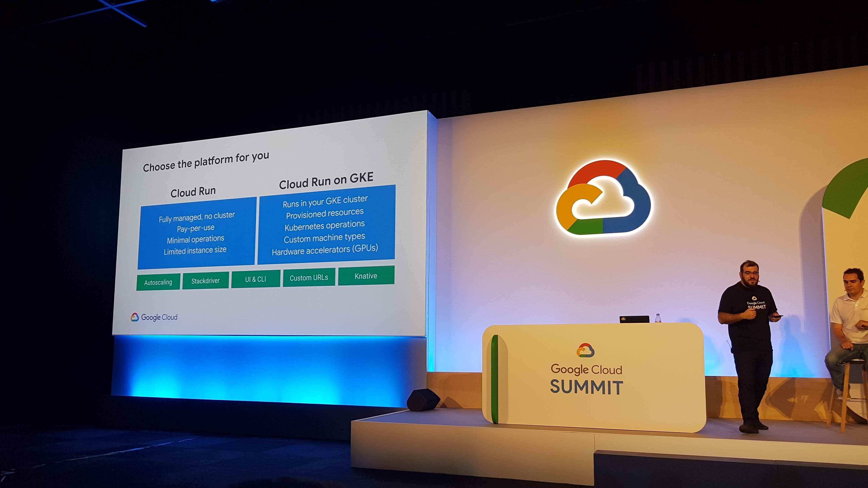Viewport: 868px width, 488px height.
Task: Click the cloud icon on the podium
Action: coord(585,350)
